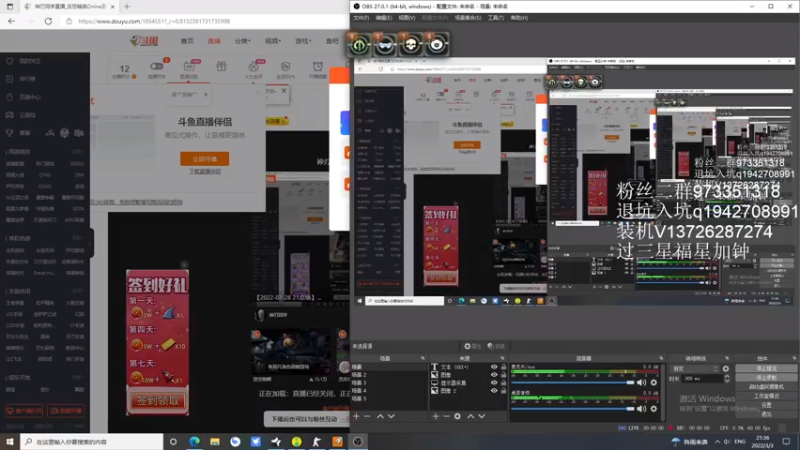Remove the selected source with the minus icon
800x450 pixels.
point(446,416)
